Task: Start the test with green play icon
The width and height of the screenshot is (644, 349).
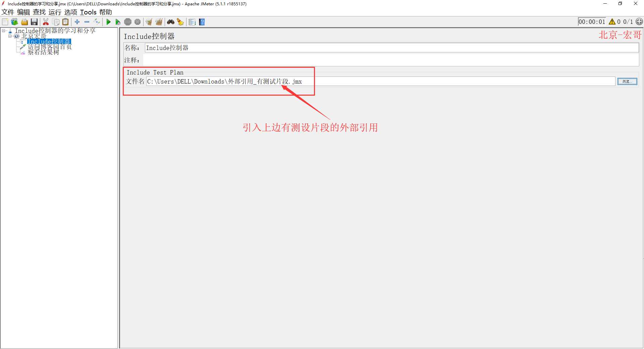Action: (108, 22)
